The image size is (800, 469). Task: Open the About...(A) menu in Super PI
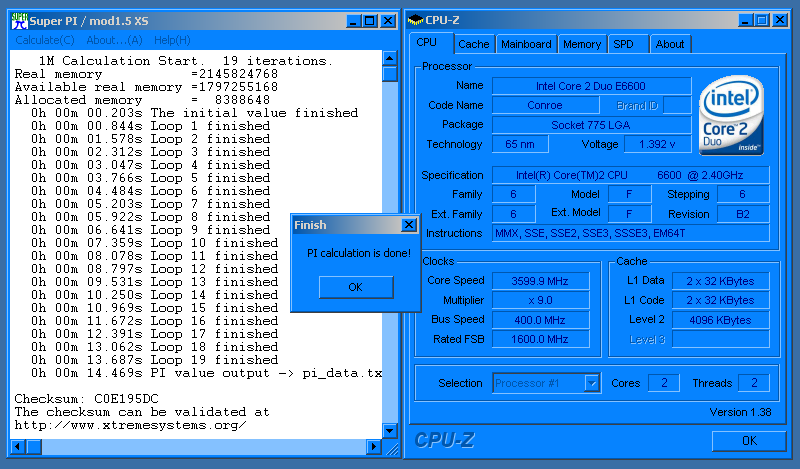click(114, 40)
